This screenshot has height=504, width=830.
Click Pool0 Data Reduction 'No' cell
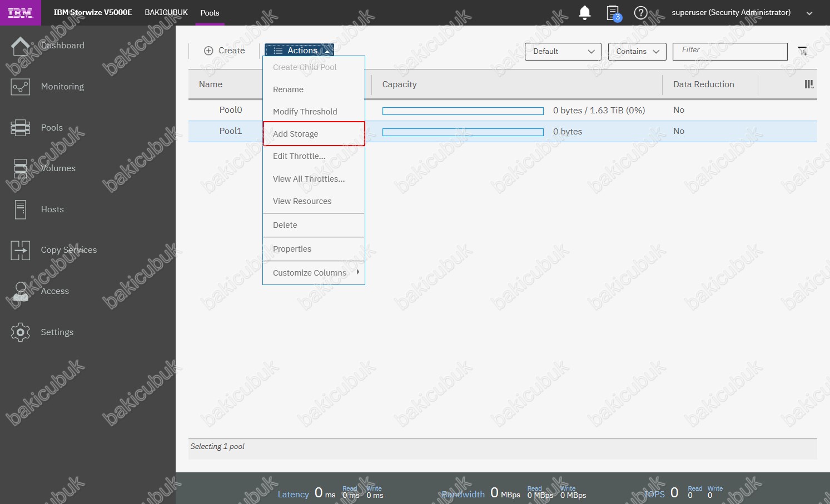coord(679,110)
